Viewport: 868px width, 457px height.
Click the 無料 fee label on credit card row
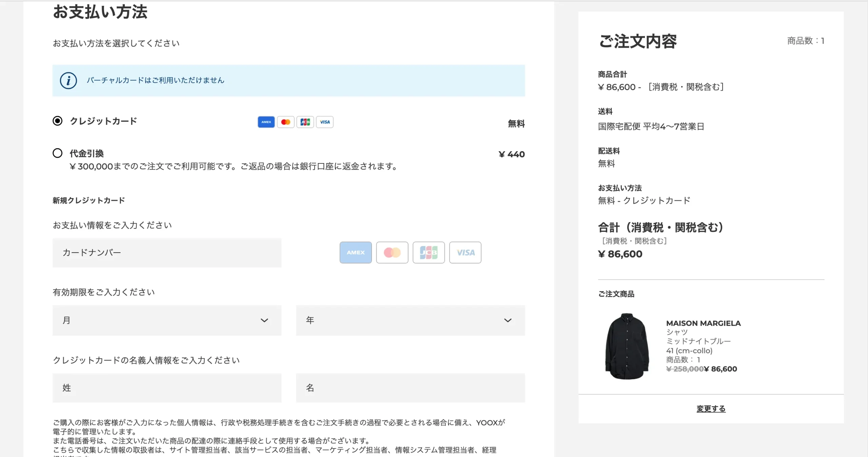(516, 124)
